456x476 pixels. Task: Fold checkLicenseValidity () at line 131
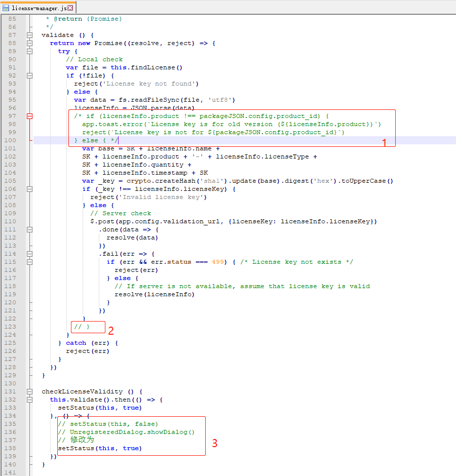coord(29,391)
